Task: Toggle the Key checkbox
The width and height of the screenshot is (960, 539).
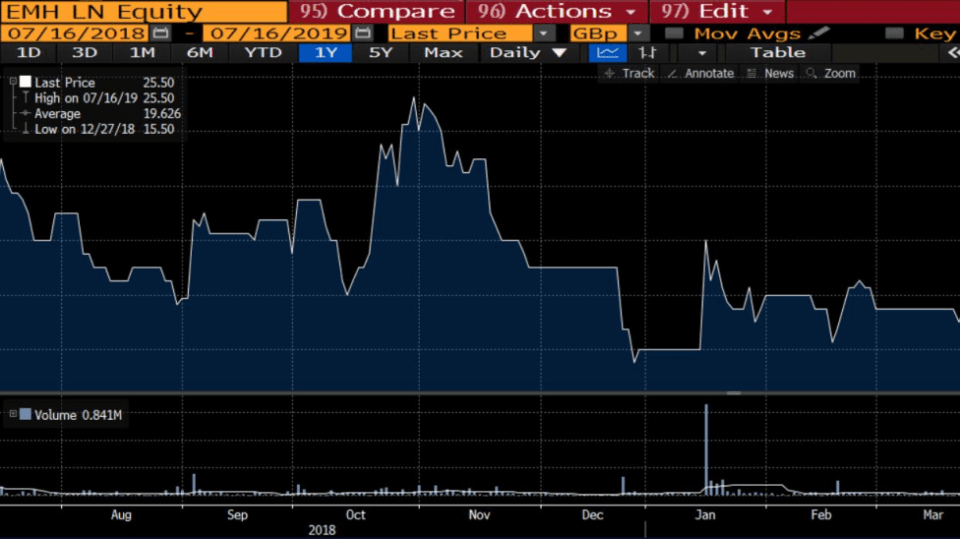Action: click(894, 33)
